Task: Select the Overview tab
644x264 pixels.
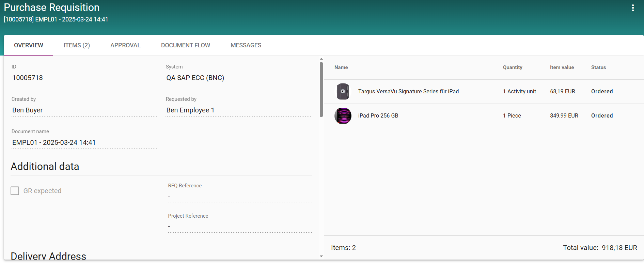Action: tap(29, 45)
